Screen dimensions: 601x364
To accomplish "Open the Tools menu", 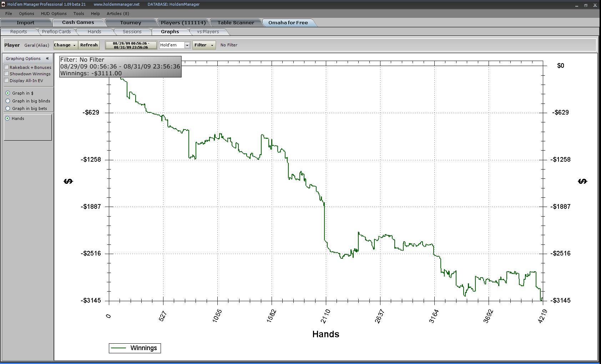I will [79, 14].
